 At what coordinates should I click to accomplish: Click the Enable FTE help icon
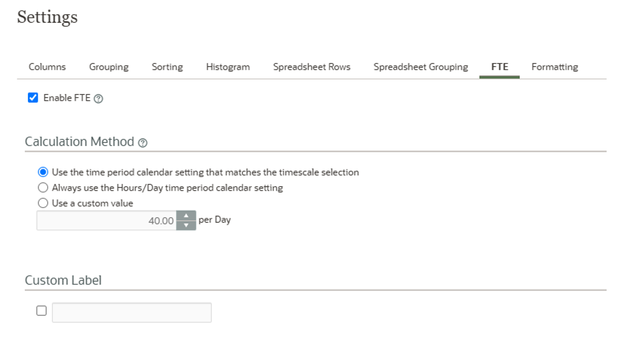coord(99,98)
